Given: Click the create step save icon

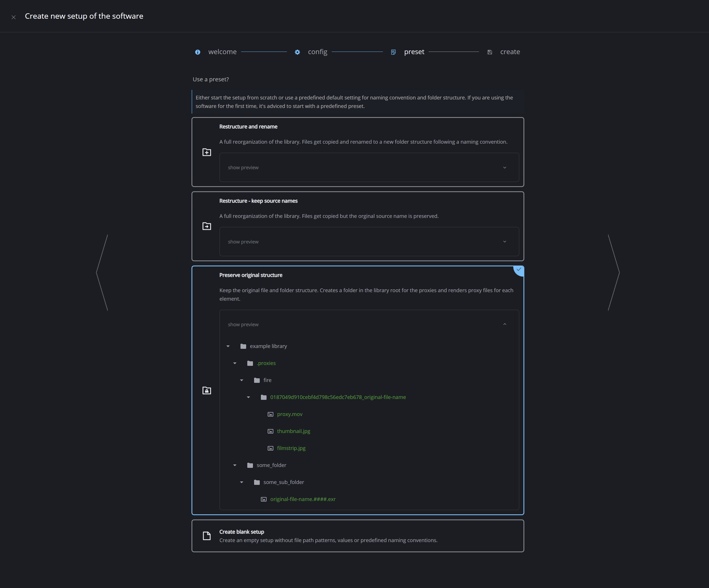Looking at the screenshot, I should 489,52.
